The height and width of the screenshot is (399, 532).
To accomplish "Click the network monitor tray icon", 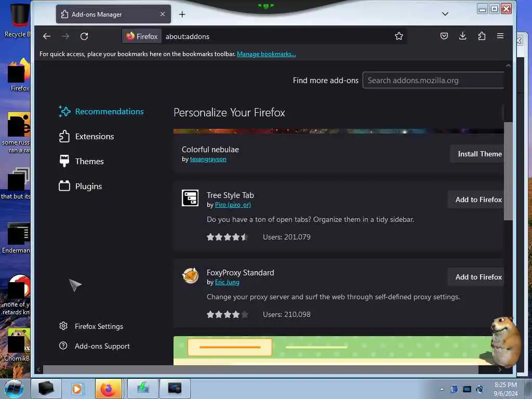I will click(x=467, y=389).
